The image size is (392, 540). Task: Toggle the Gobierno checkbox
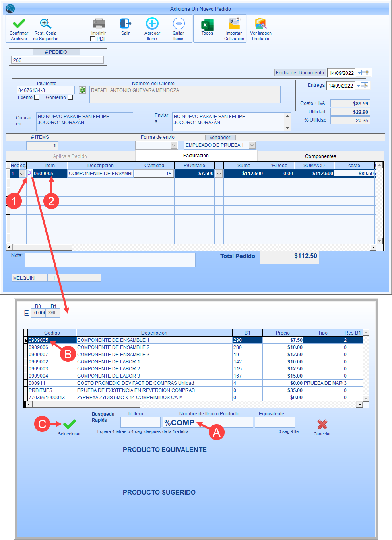(x=70, y=97)
